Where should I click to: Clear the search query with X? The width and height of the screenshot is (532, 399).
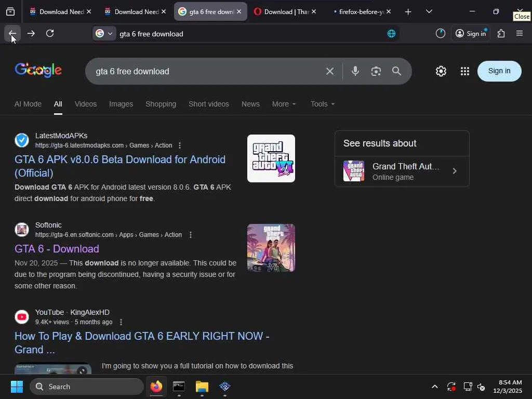click(x=330, y=71)
